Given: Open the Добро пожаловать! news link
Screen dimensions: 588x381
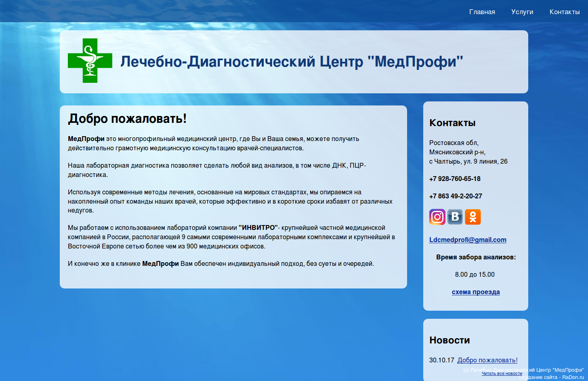Looking at the screenshot, I should 487,360.
